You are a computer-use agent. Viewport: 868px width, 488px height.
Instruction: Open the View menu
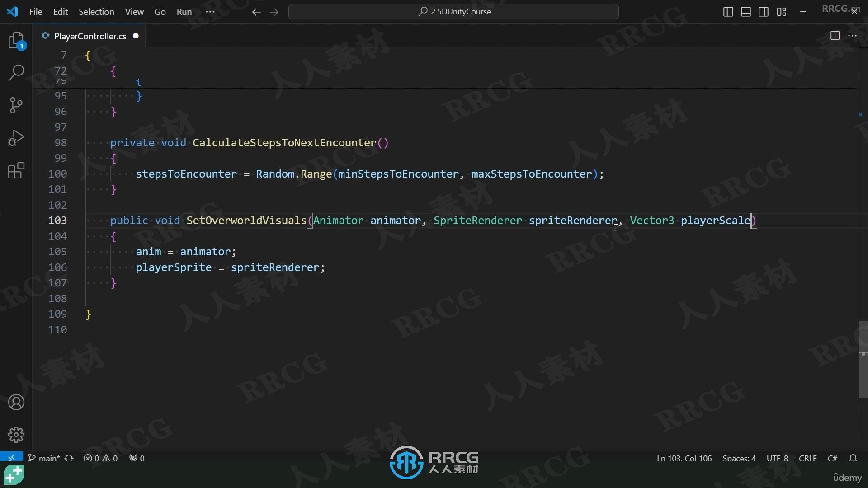pyautogui.click(x=134, y=12)
